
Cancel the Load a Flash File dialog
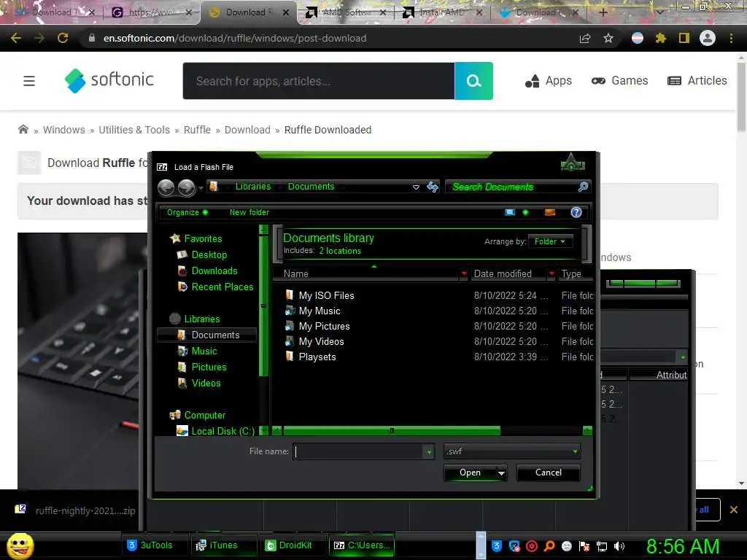tap(549, 472)
